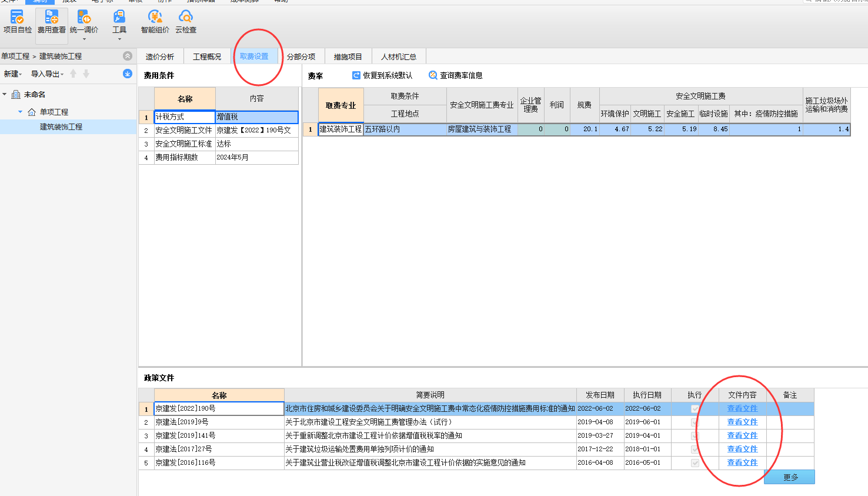Open 查看文件 link for 京建法[2017]27号

pos(742,449)
